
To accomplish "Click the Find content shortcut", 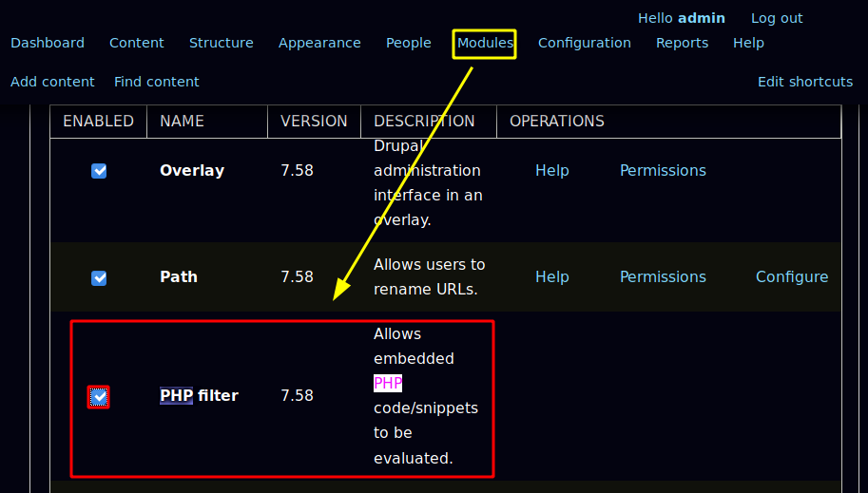I will [157, 82].
